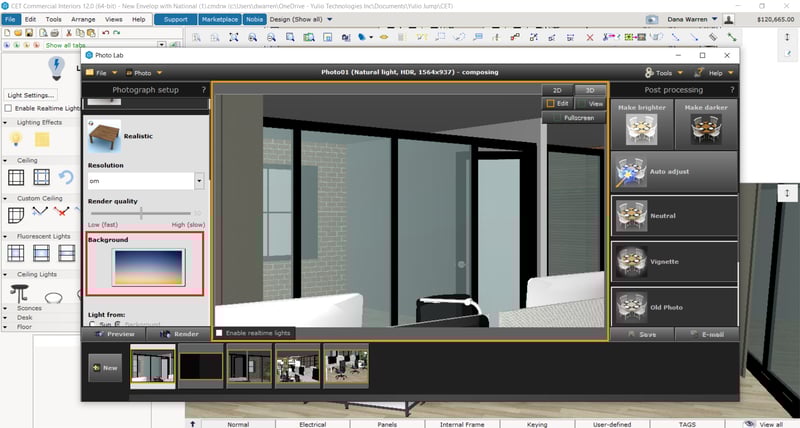The image size is (800, 428).
Task: Click the Render quality slider handle
Action: click(141, 213)
